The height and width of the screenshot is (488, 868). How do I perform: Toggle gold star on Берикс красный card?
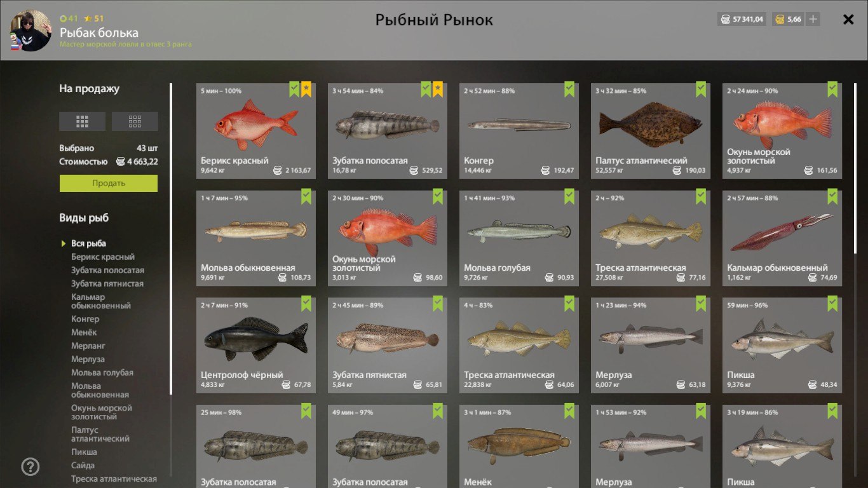tap(306, 90)
